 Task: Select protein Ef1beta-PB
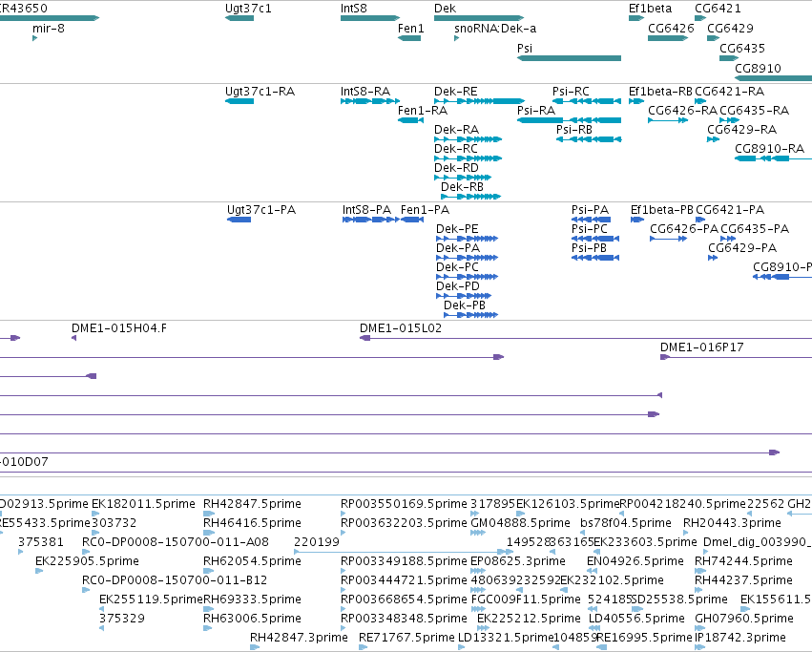(x=662, y=210)
